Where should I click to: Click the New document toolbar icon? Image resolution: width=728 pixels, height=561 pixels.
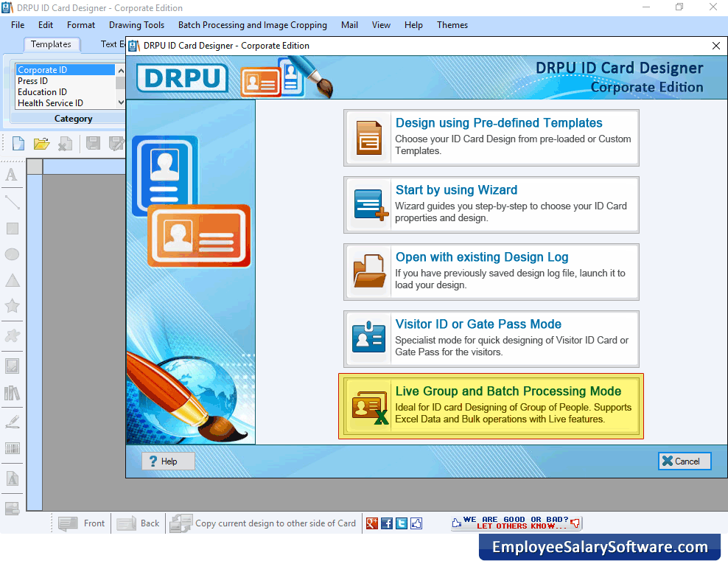(x=18, y=144)
